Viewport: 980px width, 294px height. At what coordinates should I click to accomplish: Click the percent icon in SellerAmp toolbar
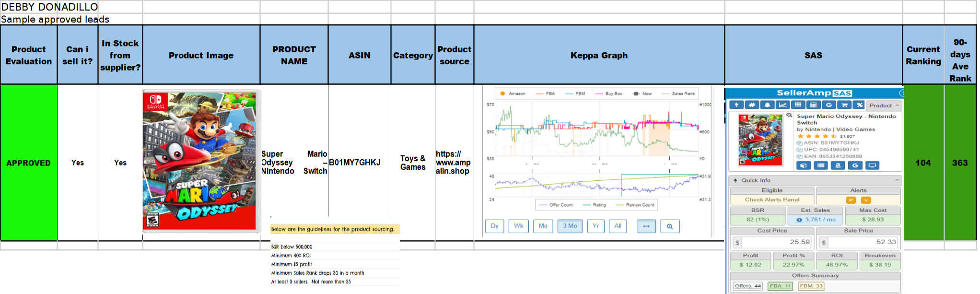coord(859,105)
